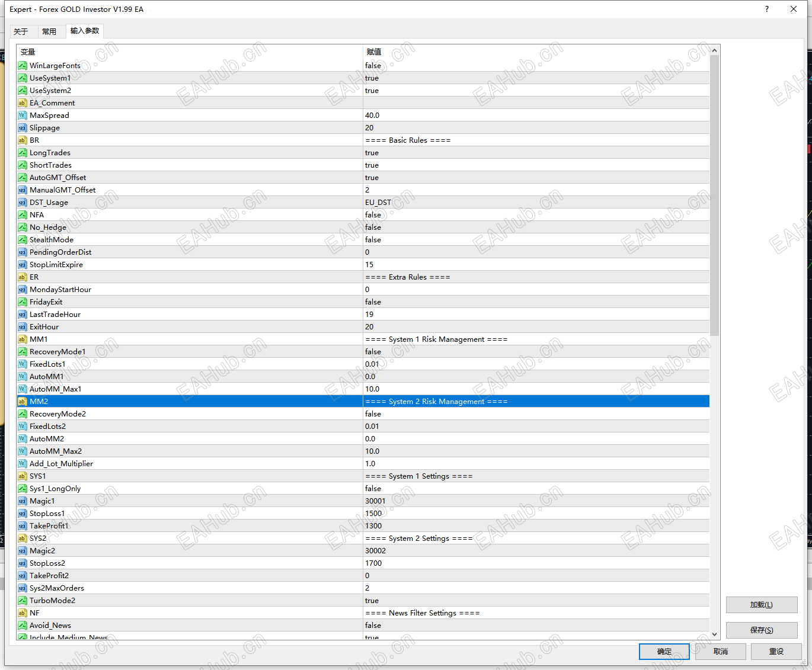This screenshot has height=670, width=812.
Task: Reset parameters with the 重设 button
Action: [776, 652]
